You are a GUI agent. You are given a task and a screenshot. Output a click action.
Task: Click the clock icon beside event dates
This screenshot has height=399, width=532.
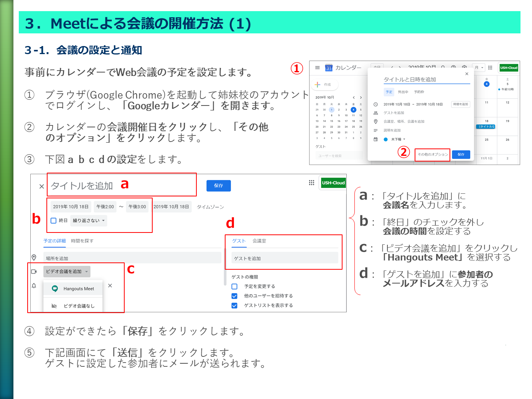pos(376,104)
